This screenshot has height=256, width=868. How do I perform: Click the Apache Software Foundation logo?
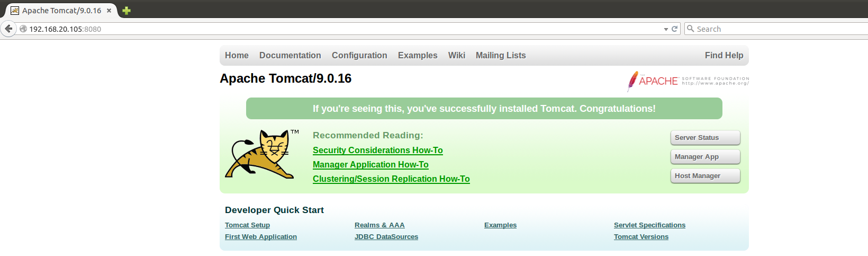688,81
